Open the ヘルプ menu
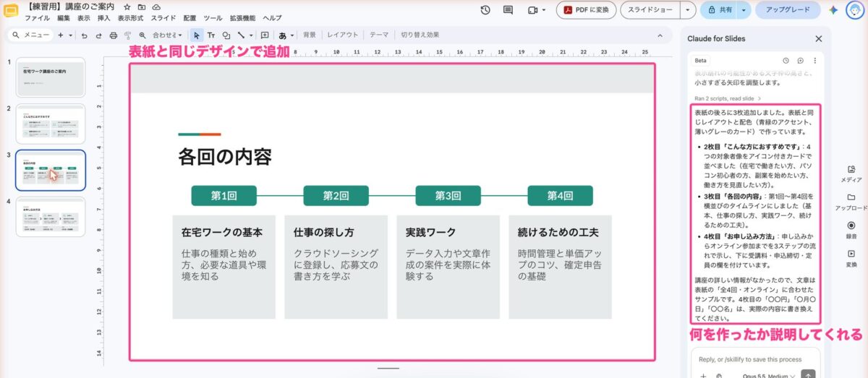Screen dimensions: 868x378 [x=272, y=17]
